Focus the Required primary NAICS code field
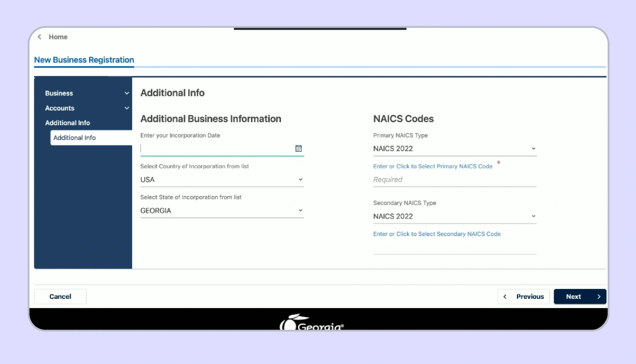636x364 pixels. [455, 180]
